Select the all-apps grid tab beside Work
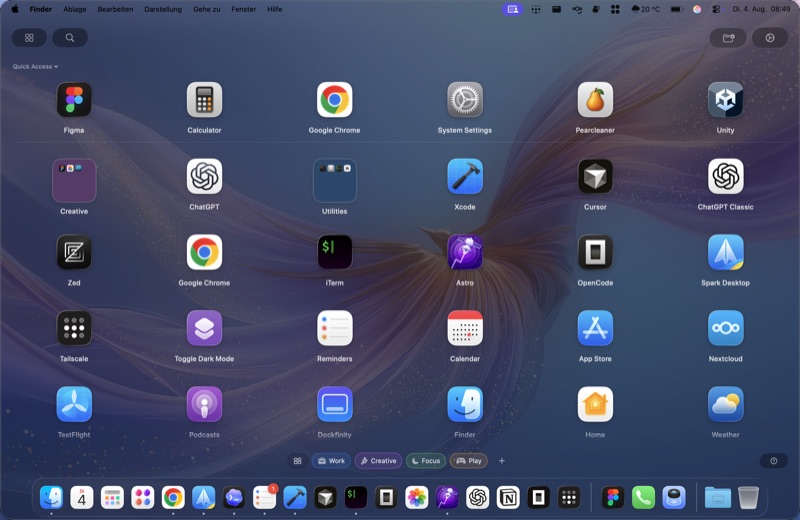The height and width of the screenshot is (520, 800). 297,461
